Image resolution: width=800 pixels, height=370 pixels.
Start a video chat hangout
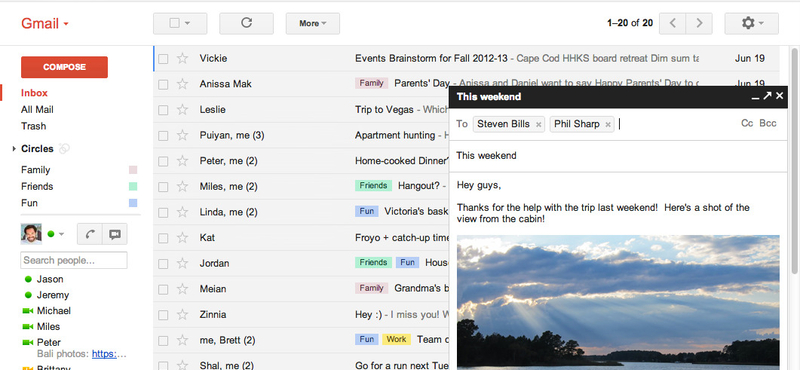tap(115, 234)
